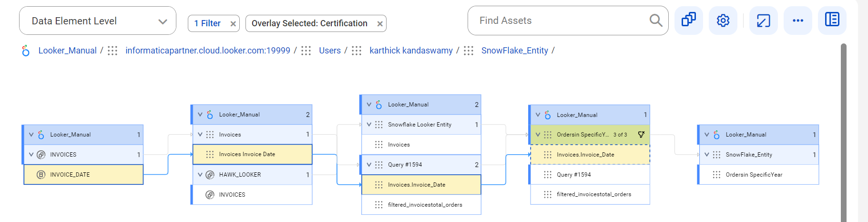This screenshot has width=868, height=222.
Task: Select Invoices Invoice Date item
Action: (252, 154)
